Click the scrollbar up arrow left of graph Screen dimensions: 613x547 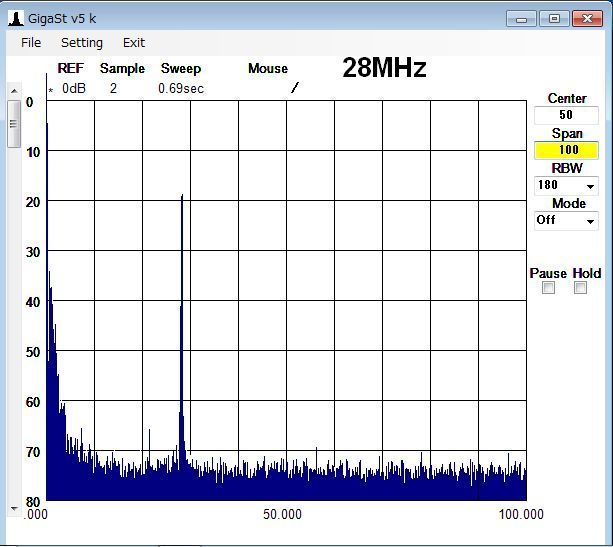click(x=13, y=90)
